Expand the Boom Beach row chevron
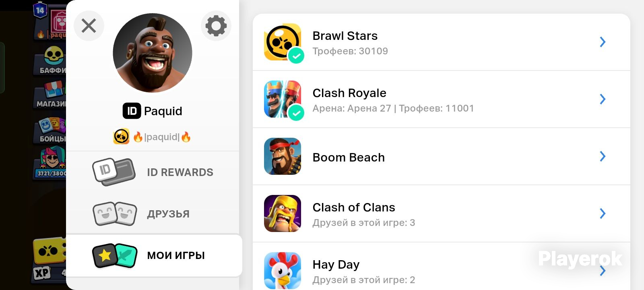This screenshot has height=290, width=644. (603, 156)
